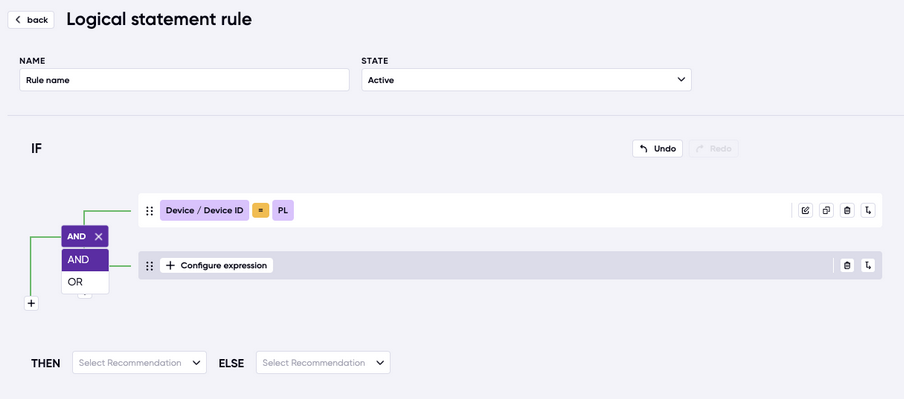
Task: Go back using the back button
Action: [31, 20]
